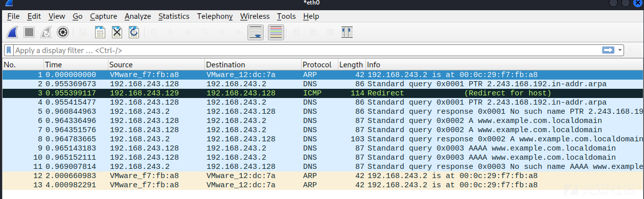Open the display filter history dropdown
Viewport: 644px width, 199px height.
coord(620,50)
